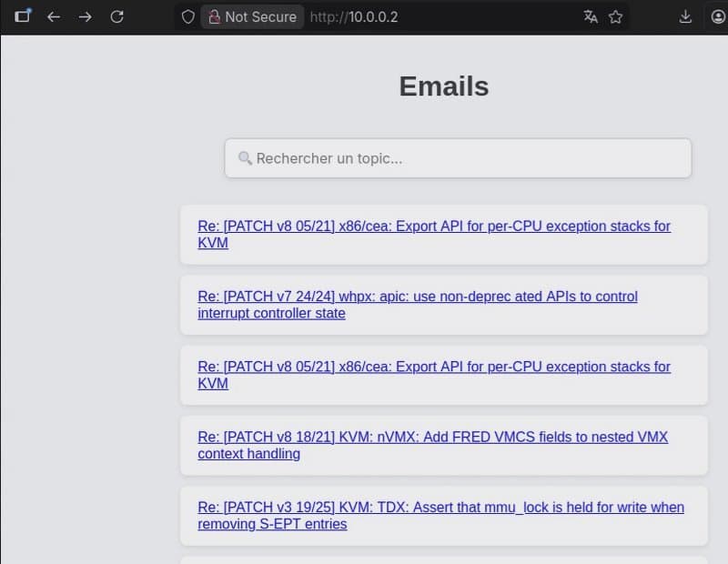The height and width of the screenshot is (564, 728).
Task: Open the KVM TDX mmu_lock assertion email
Action: click(x=440, y=515)
